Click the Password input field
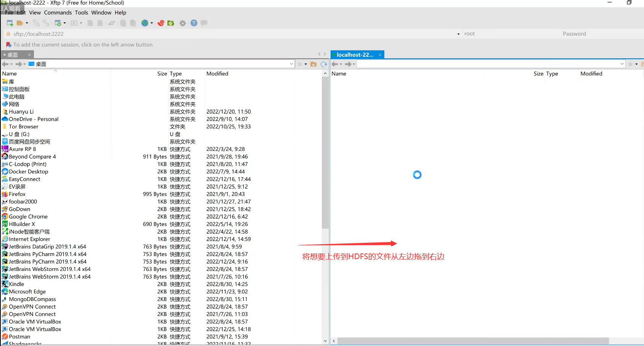Screen dimensions: 644x346 pyautogui.click(x=603, y=34)
